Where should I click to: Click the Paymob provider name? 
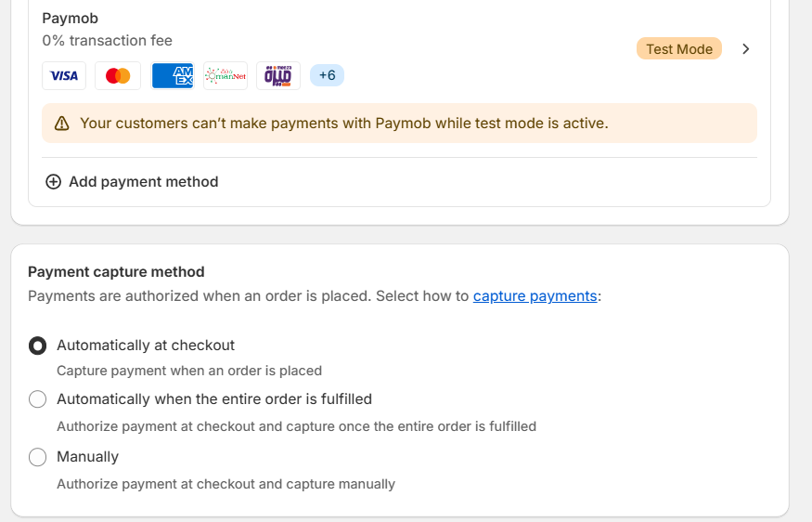70,19
